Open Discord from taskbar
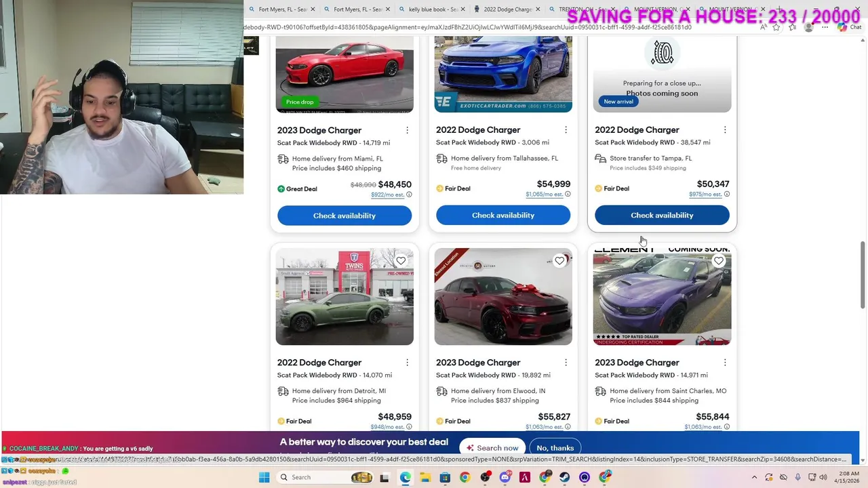The height and width of the screenshot is (488, 868). [x=505, y=477]
